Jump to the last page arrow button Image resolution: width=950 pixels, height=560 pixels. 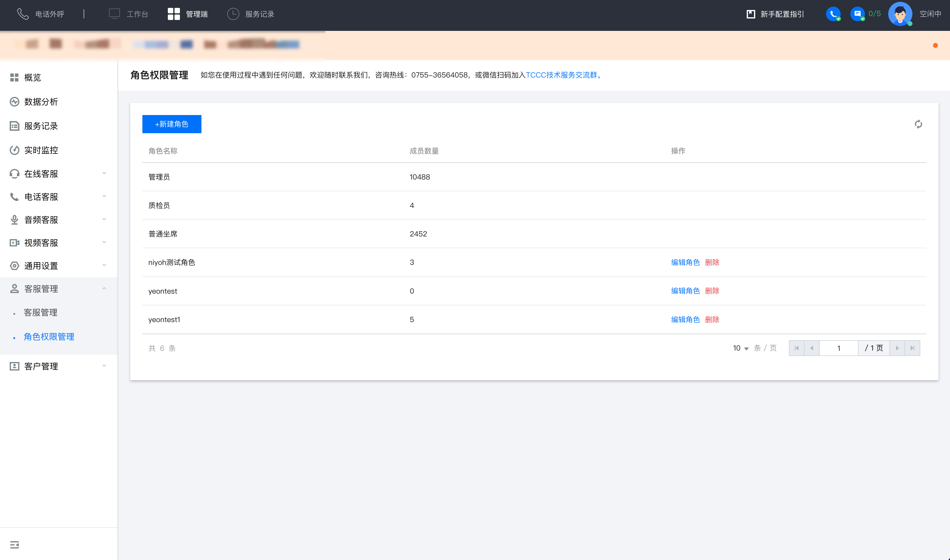click(912, 348)
